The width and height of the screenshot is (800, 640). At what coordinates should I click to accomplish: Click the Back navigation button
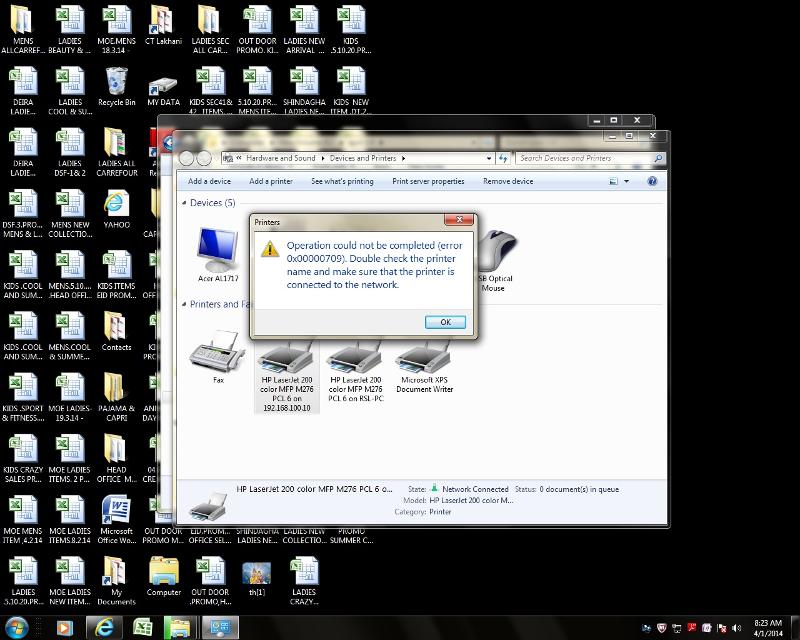pyautogui.click(x=187, y=158)
